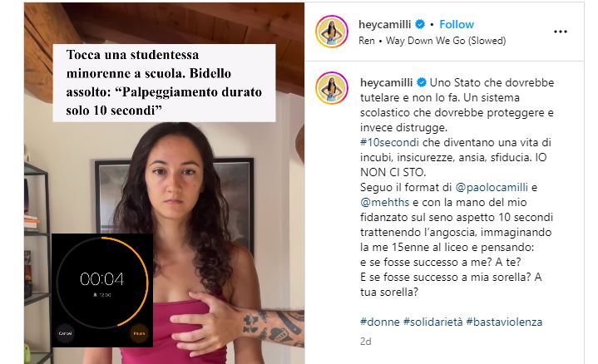Image resolution: width=598 pixels, height=364 pixels.
Task: Open the #10secondi hashtag
Action: (x=389, y=143)
